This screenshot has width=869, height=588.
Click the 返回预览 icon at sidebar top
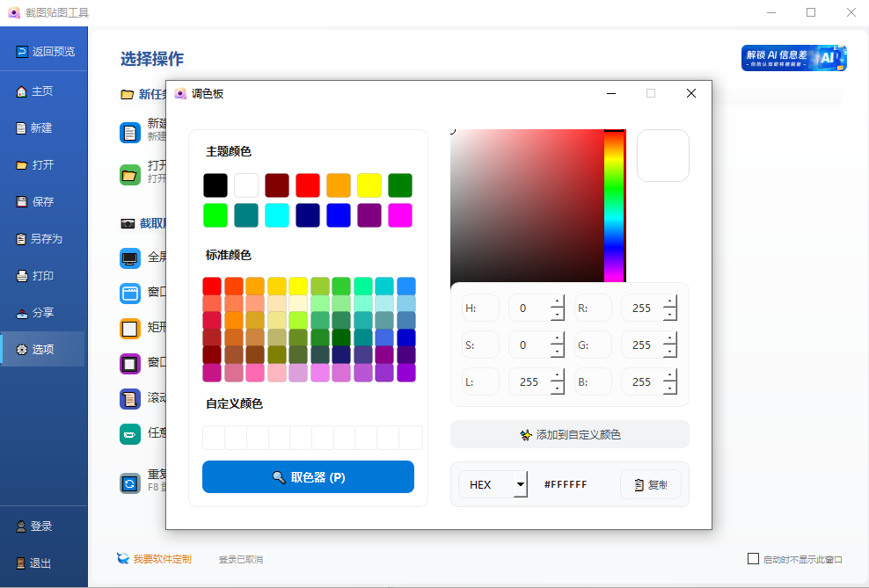pos(22,51)
